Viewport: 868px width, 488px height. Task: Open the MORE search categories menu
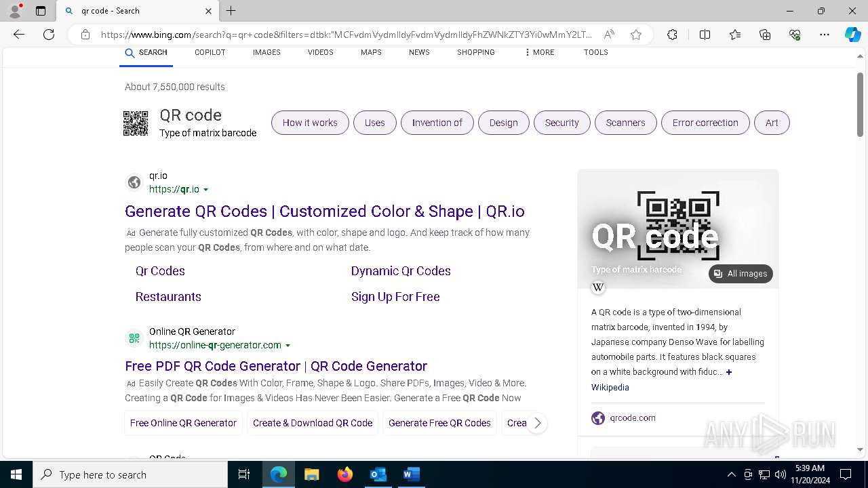539,52
